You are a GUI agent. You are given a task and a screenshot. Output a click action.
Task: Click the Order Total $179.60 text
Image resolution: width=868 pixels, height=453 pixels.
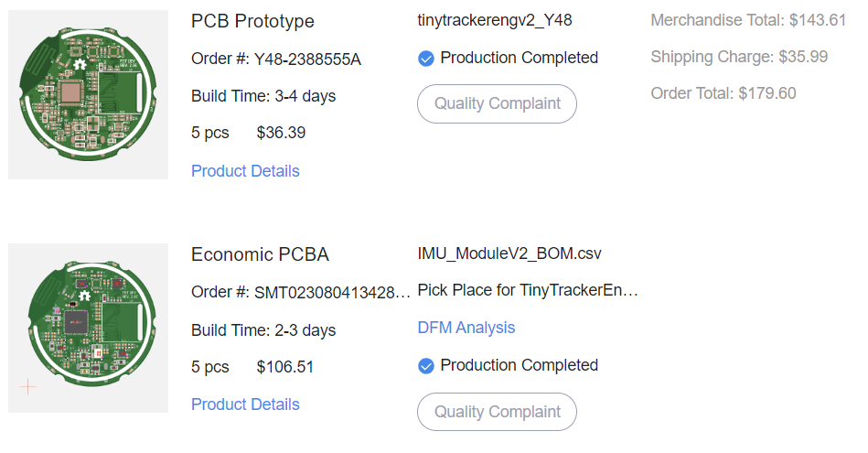click(x=723, y=93)
